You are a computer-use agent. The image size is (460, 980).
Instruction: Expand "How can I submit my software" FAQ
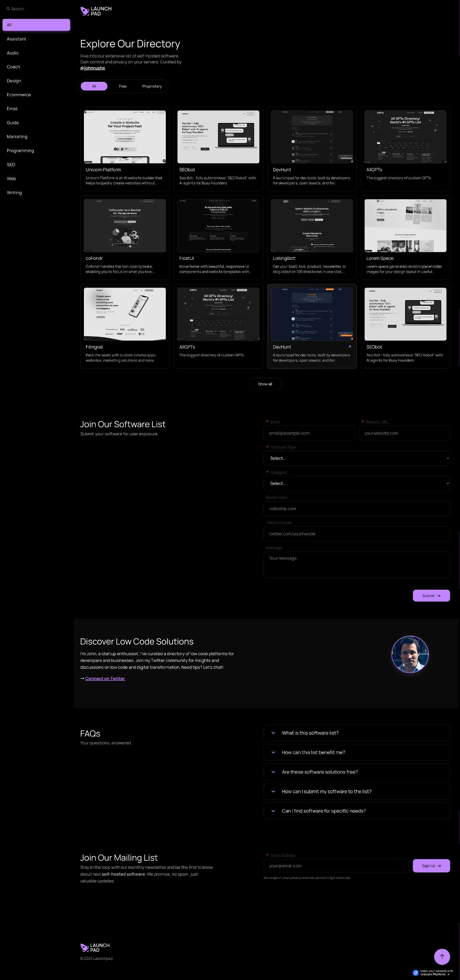click(x=357, y=791)
